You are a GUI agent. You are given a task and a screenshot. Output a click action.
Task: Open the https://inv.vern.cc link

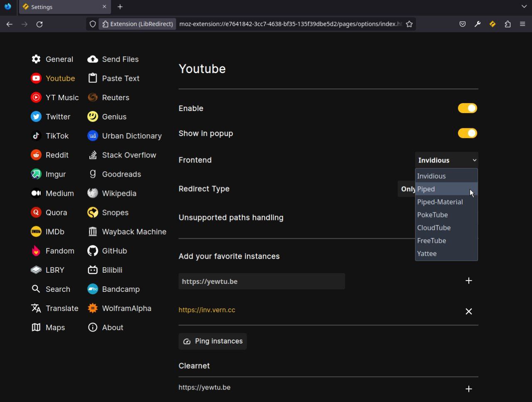[207, 310]
